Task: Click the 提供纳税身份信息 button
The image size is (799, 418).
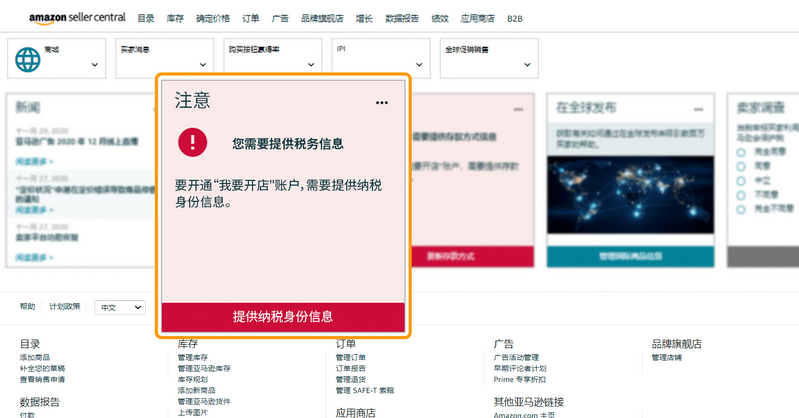Action: point(283,316)
